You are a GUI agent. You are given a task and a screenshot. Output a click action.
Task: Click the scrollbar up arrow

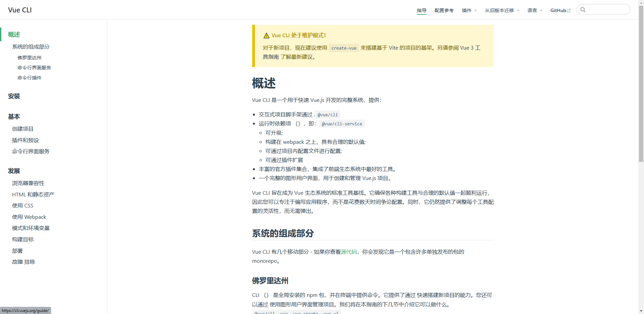coord(641,3)
